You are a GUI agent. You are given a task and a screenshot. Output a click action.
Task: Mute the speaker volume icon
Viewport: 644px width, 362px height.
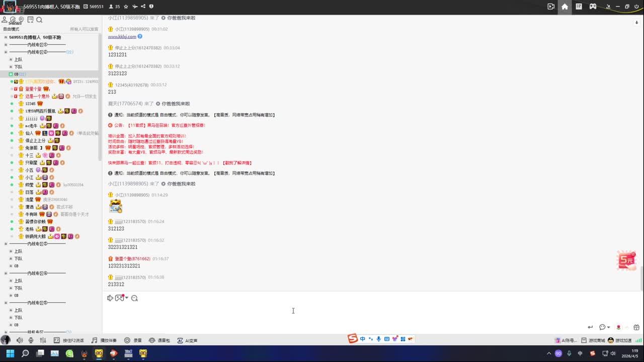click(x=20, y=340)
